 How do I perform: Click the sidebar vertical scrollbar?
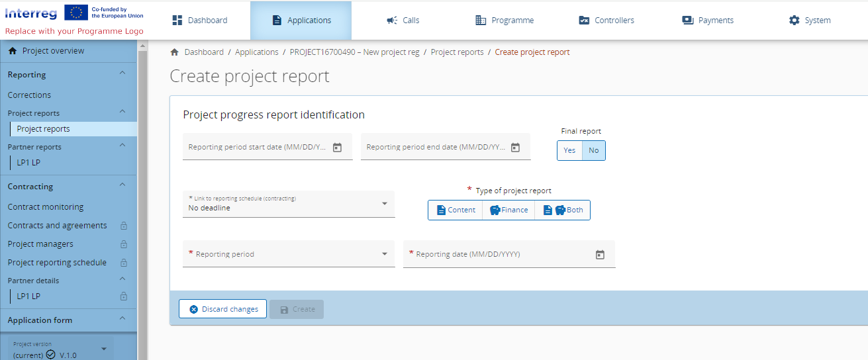(142, 199)
